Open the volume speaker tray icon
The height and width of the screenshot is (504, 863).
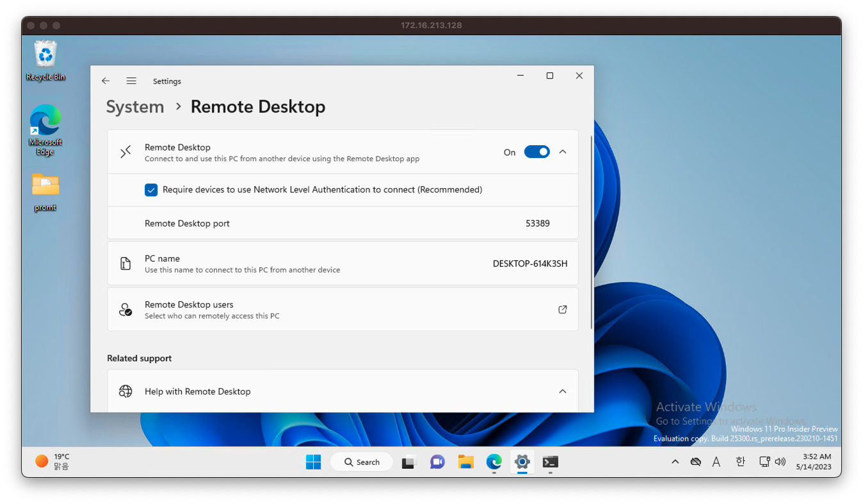click(x=780, y=462)
